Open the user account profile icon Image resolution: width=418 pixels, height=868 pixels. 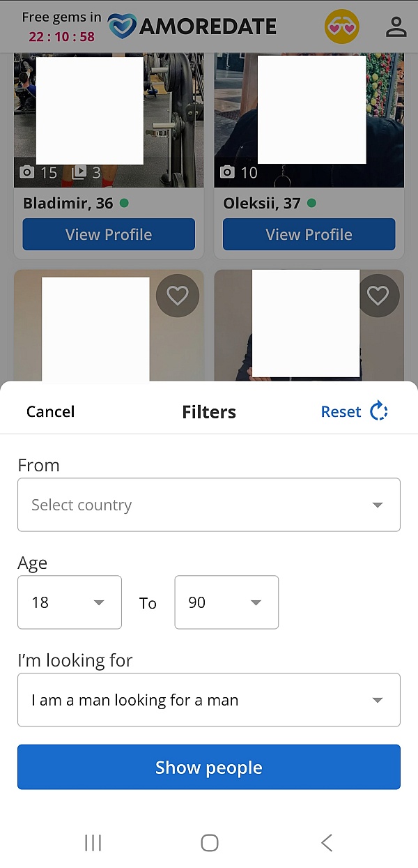tap(396, 27)
